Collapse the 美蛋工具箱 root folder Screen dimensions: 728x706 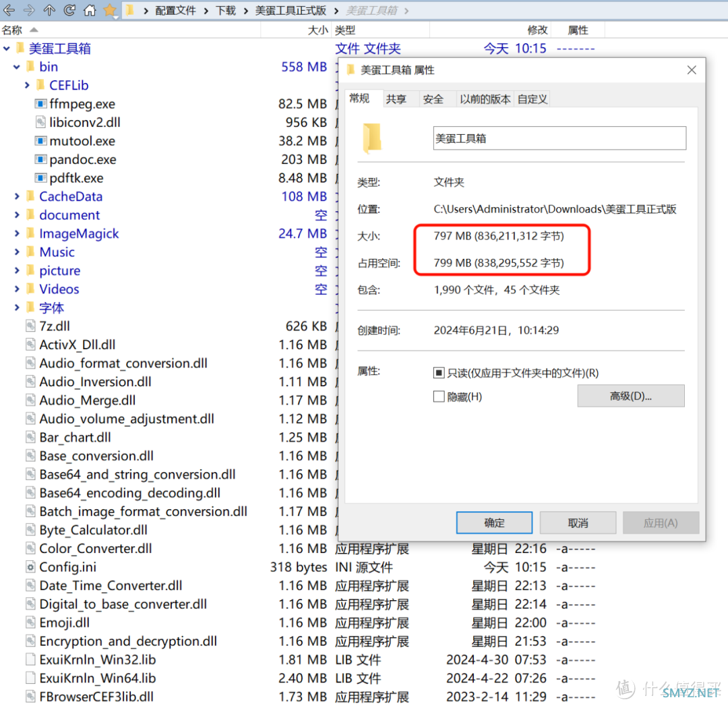pyautogui.click(x=7, y=49)
